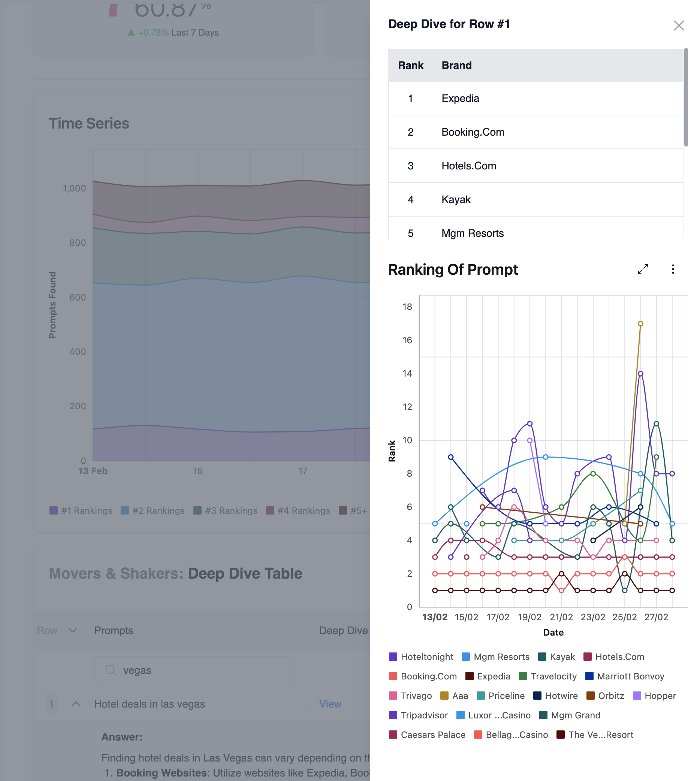Screen dimensions: 700x781
Task: Toggle Mgm Resorts legend series
Action: 495,657
